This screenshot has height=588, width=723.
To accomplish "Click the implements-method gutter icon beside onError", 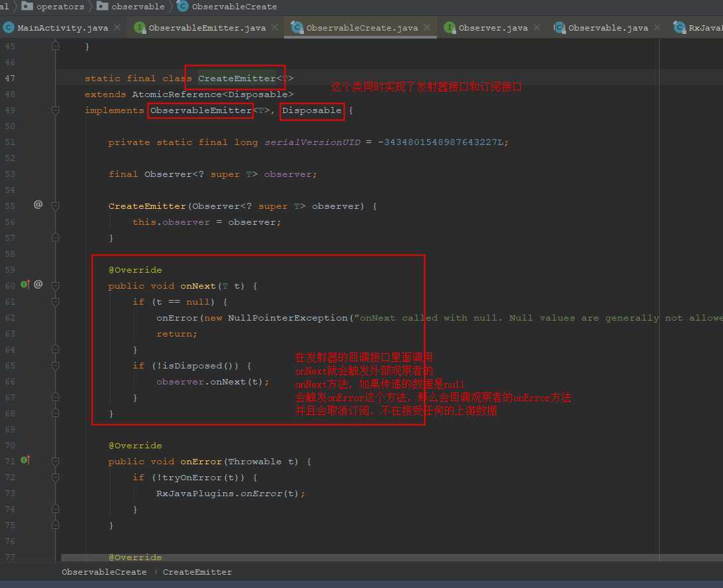I will click(25, 460).
